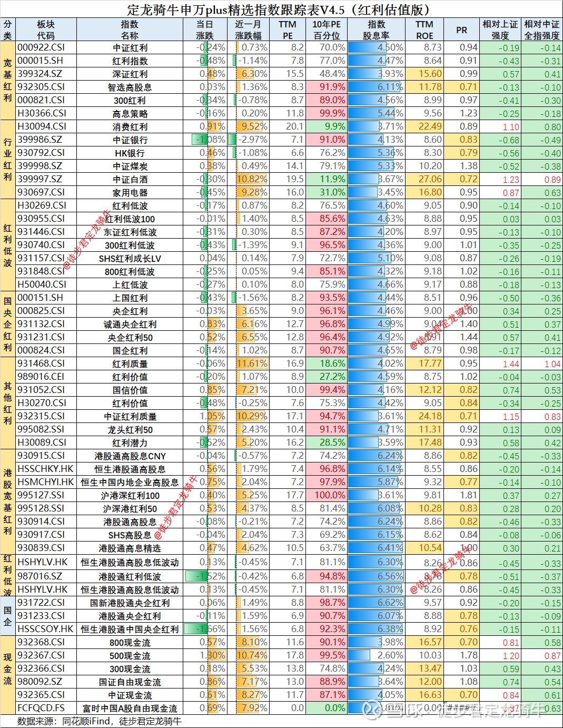This screenshot has width=563, height=728.
Task: Click the 指数股息率 column header
Action: (x=376, y=29)
